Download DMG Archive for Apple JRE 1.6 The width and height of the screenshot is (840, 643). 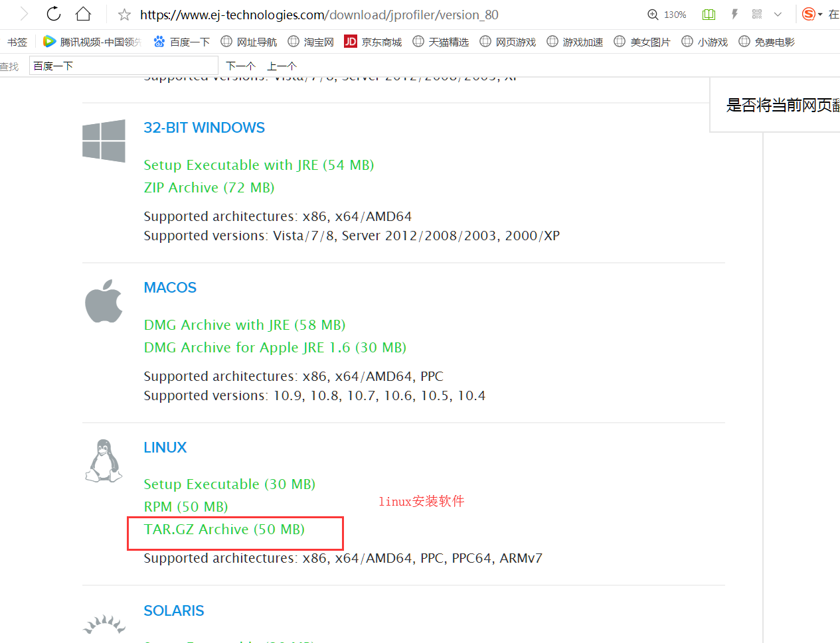275,347
